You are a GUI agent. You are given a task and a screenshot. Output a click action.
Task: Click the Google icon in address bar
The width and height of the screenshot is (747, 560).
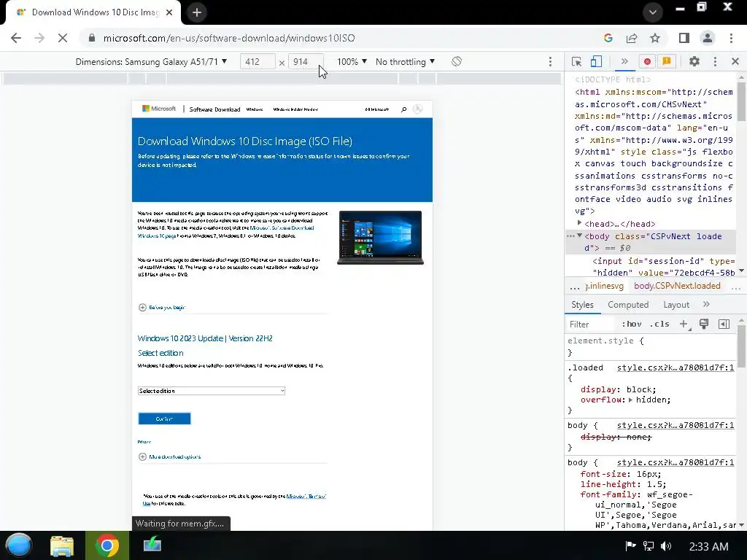[x=608, y=38]
